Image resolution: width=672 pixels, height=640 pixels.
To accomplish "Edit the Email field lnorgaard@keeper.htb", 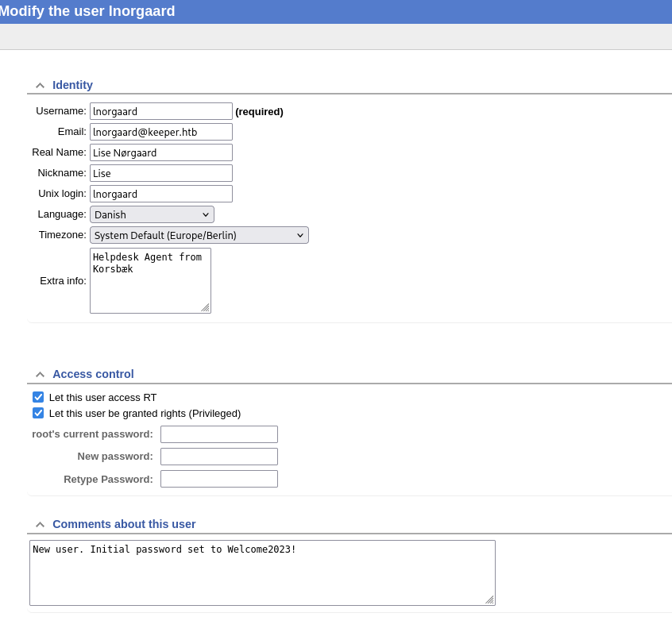I will pos(161,132).
